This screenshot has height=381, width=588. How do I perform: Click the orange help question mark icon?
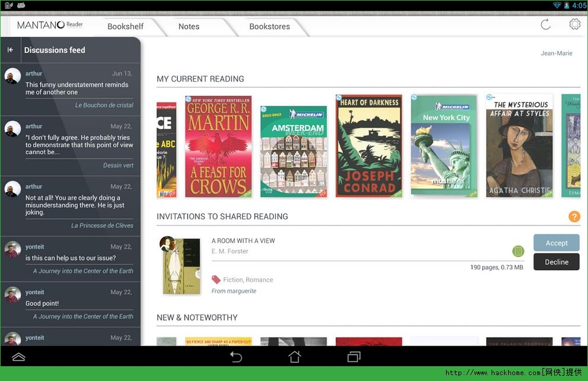click(574, 217)
